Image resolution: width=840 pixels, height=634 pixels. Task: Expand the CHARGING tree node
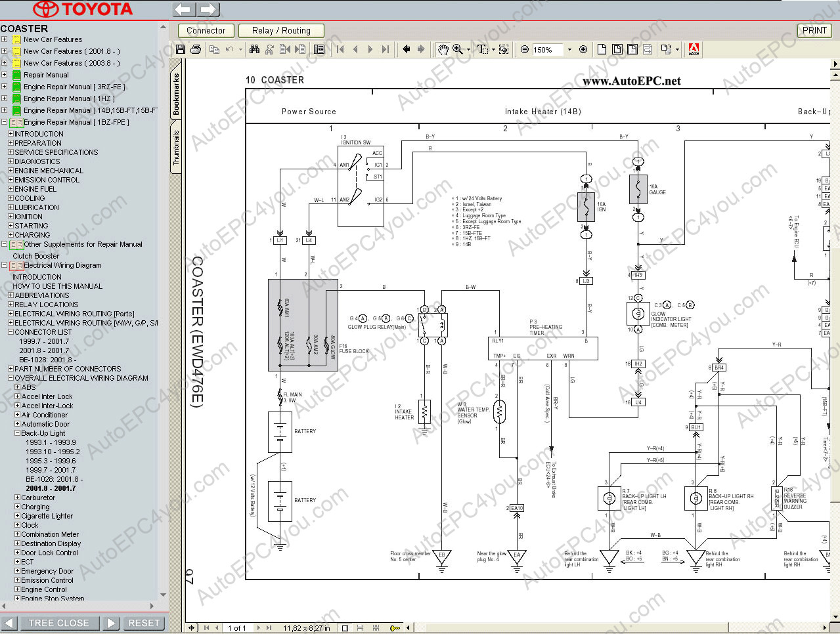coord(11,235)
